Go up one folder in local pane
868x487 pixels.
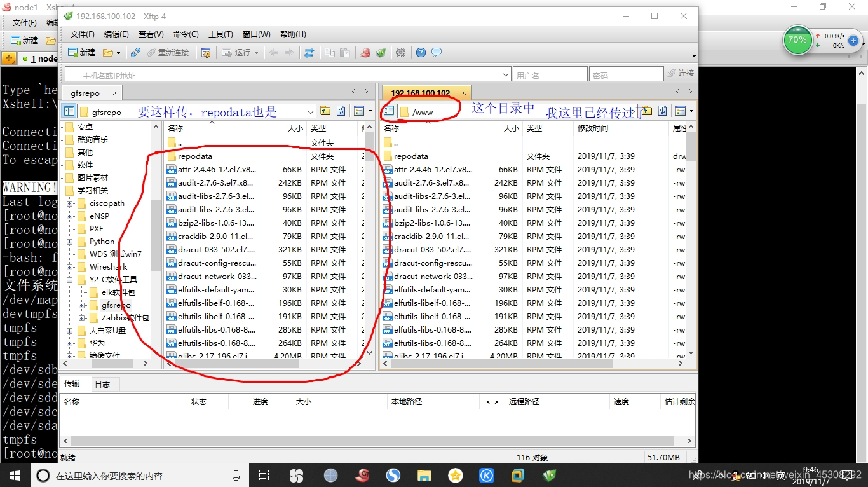(x=325, y=111)
